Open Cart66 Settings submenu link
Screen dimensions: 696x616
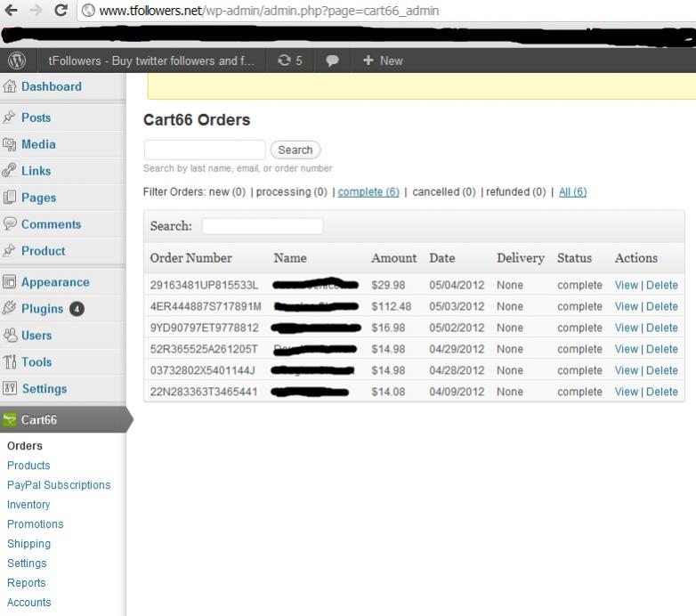click(27, 563)
